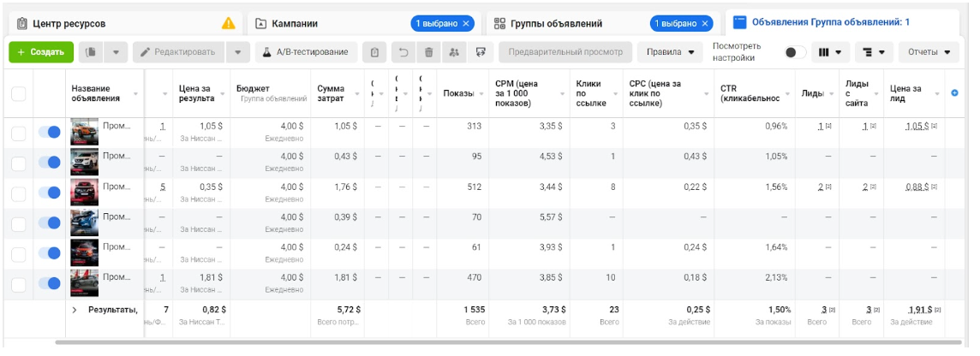This screenshot has width=980, height=356.
Task: Click the duplicate ad icon
Action: click(92, 52)
